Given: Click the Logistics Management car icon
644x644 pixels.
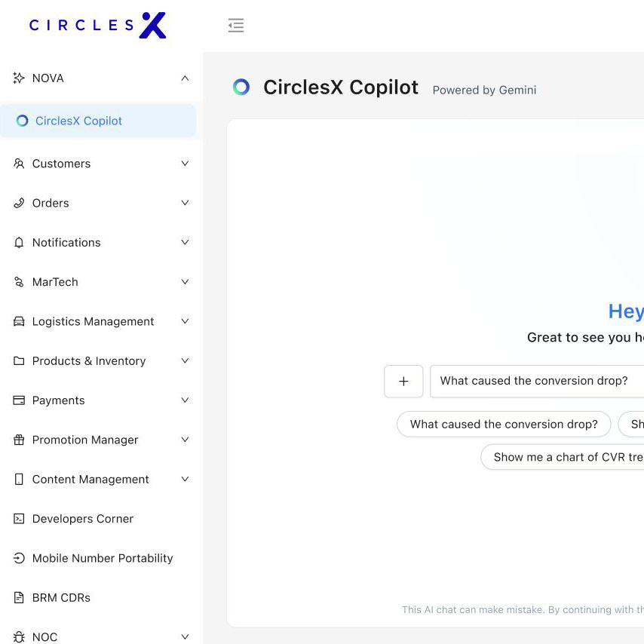Looking at the screenshot, I should 19,321.
